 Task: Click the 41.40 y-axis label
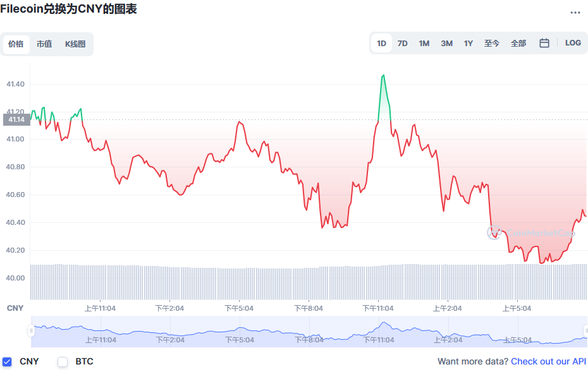pyautogui.click(x=15, y=84)
